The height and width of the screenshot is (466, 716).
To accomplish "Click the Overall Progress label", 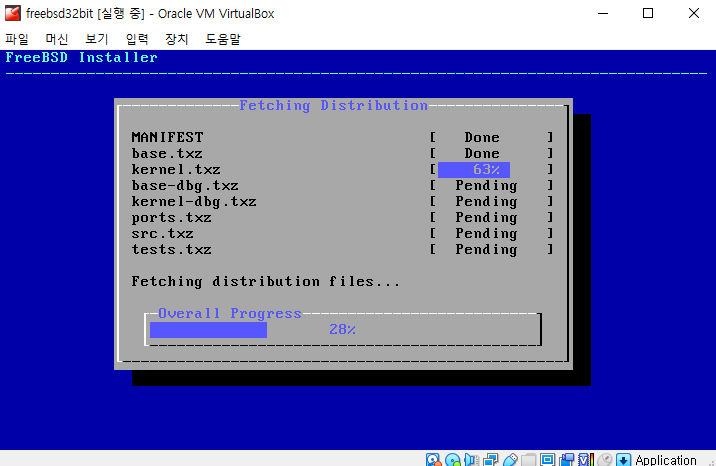I will pos(230,314).
